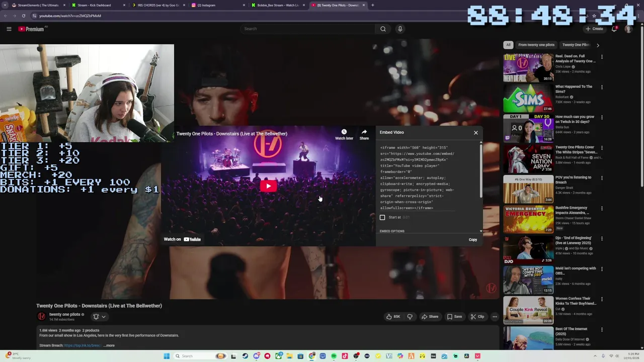Click the YouTube search magnifier button
Screen dimensions: 644x362
click(383, 29)
